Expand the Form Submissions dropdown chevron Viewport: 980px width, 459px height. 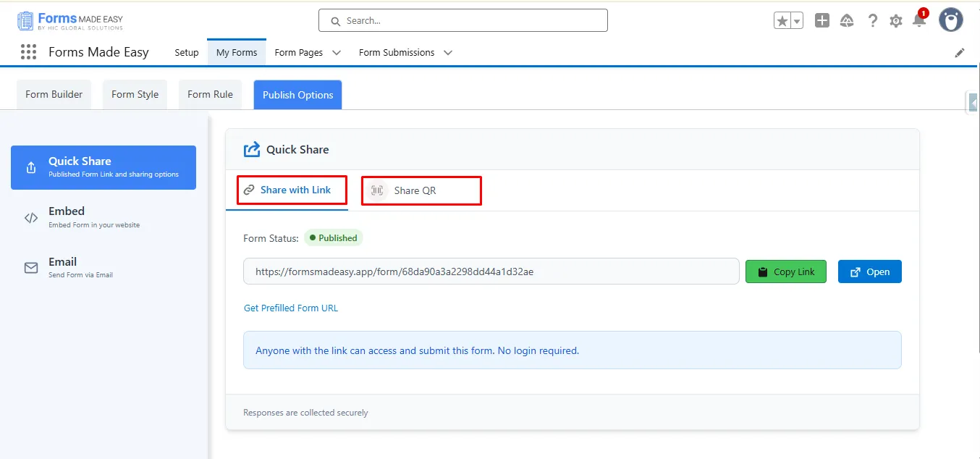click(448, 53)
